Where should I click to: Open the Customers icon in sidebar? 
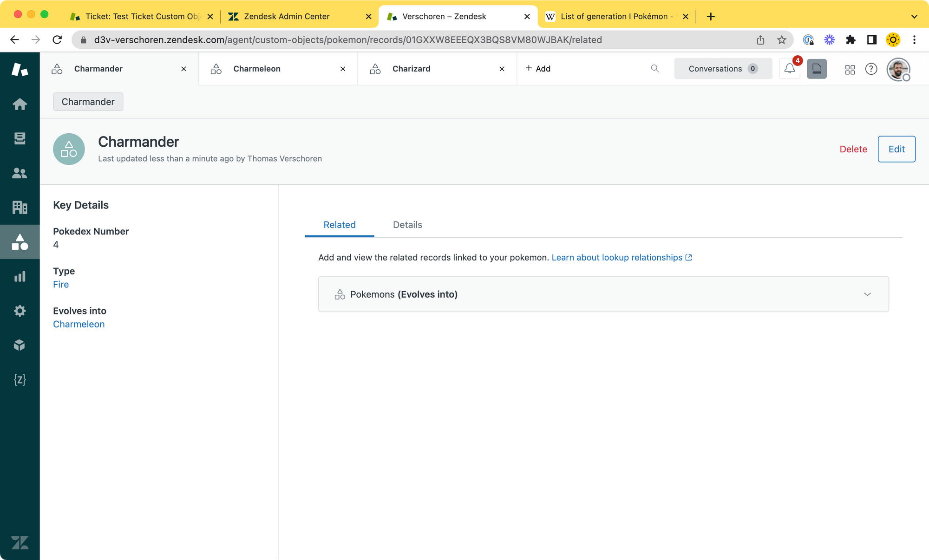pyautogui.click(x=20, y=173)
